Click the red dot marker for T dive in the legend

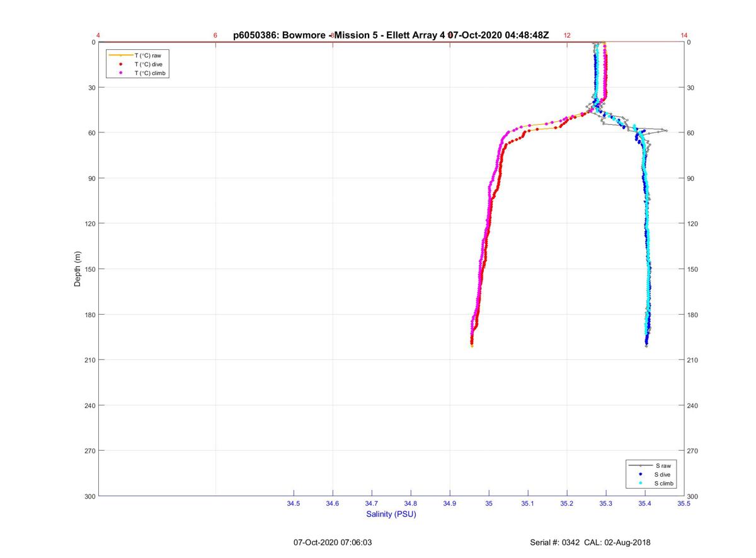pos(120,64)
